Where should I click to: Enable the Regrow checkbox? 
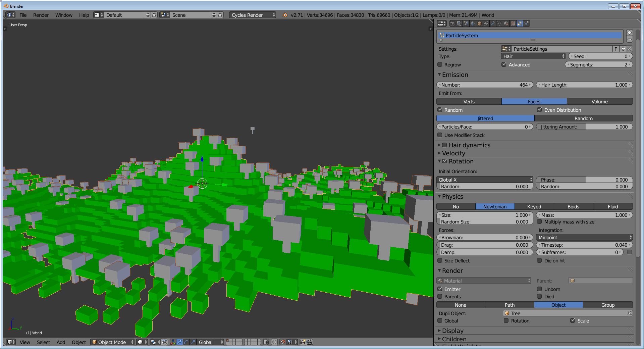[x=440, y=64]
